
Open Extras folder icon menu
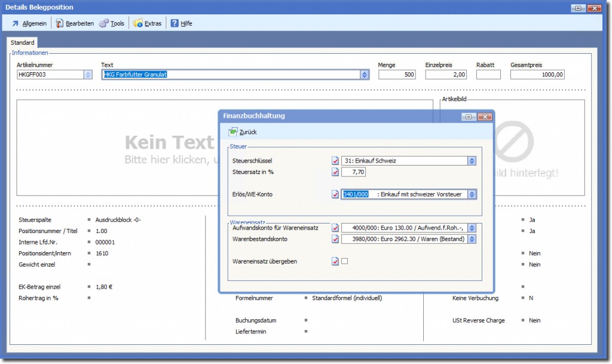point(138,23)
